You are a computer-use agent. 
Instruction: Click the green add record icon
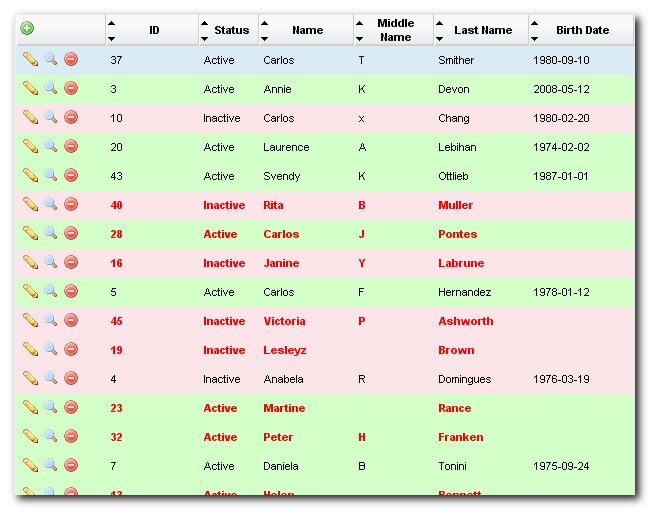[27, 28]
